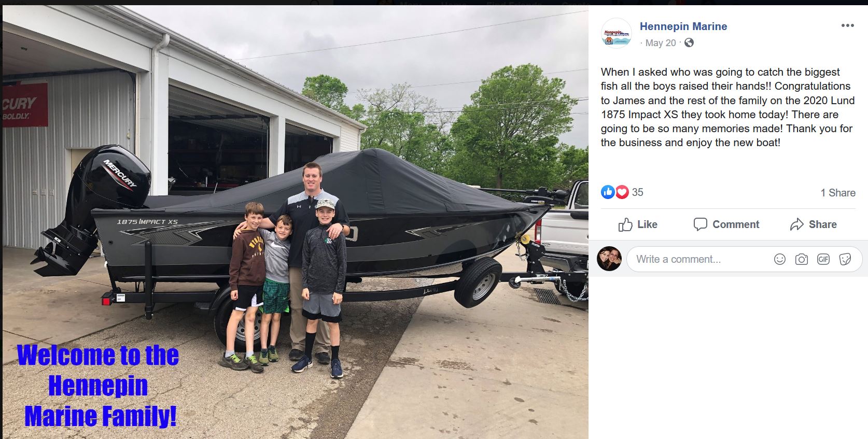Post a GIF using the GIF icon
868x439 pixels.
(x=823, y=259)
